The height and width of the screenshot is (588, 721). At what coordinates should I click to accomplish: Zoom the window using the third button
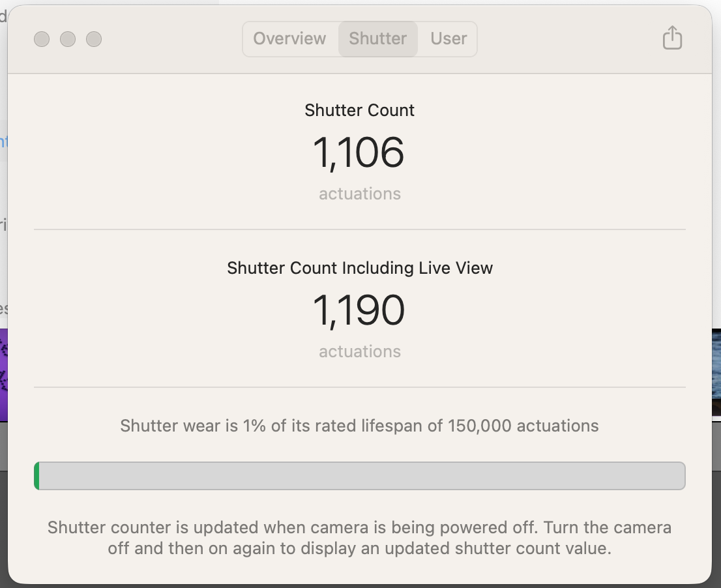click(x=94, y=39)
